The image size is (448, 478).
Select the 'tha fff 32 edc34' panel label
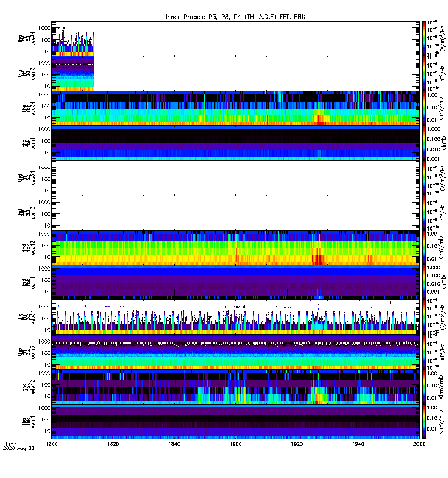click(26, 39)
